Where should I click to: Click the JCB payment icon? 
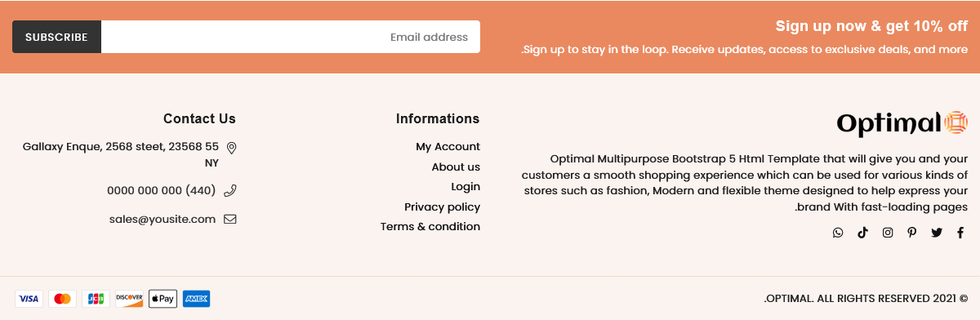coord(96,299)
